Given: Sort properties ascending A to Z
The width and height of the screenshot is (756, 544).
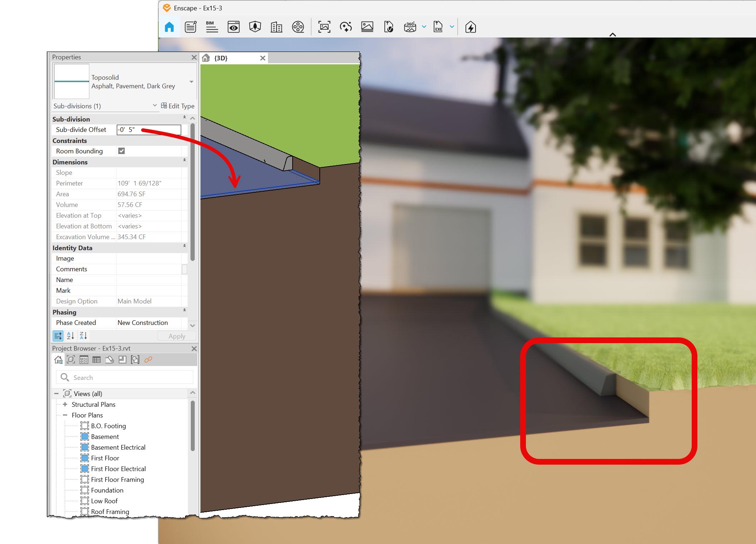Looking at the screenshot, I should (71, 336).
